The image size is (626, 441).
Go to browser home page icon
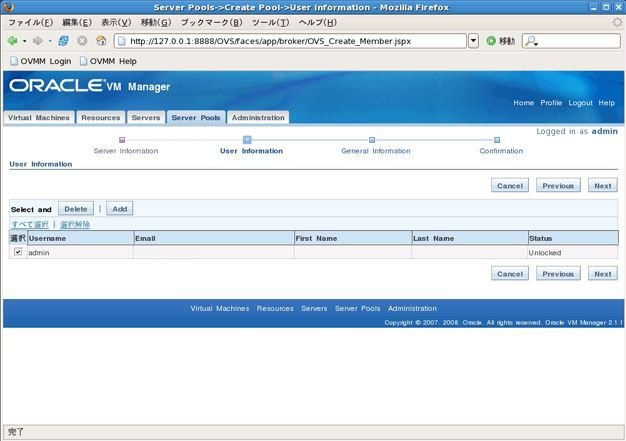[101, 41]
